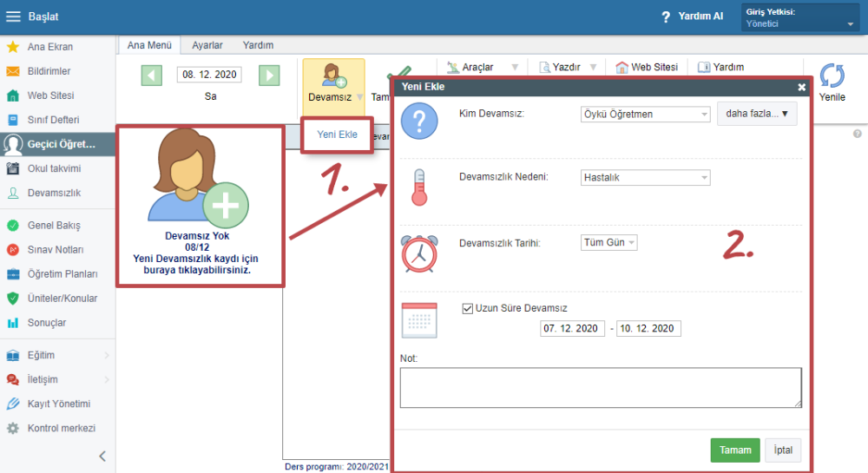Click the toolbar date field 08. 12. 2020
This screenshot has height=473, width=868.
pos(209,75)
